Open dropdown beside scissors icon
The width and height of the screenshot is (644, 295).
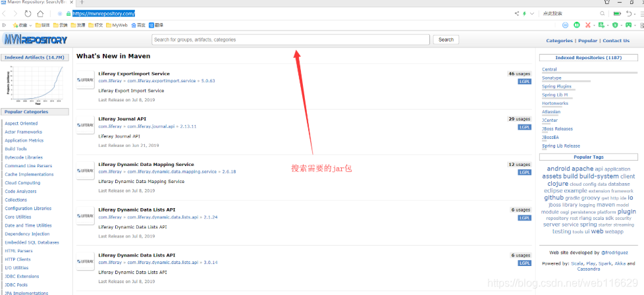pos(593,26)
